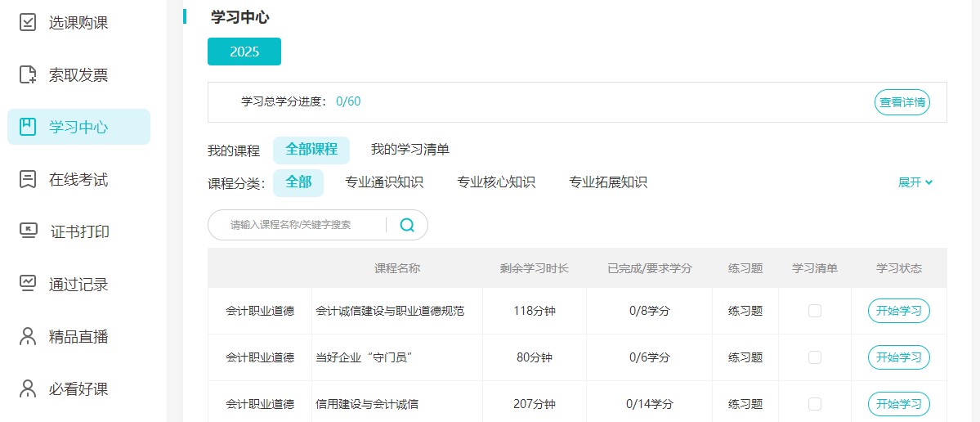This screenshot has height=422, width=980.
Task: Click the 选课购课 sidebar icon
Action: [x=28, y=23]
